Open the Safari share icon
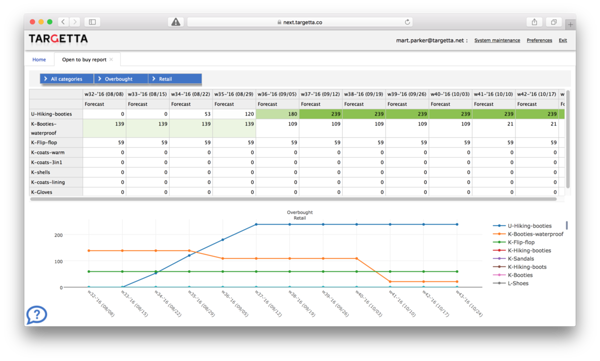Screen dimensions: 600x361 tap(534, 22)
